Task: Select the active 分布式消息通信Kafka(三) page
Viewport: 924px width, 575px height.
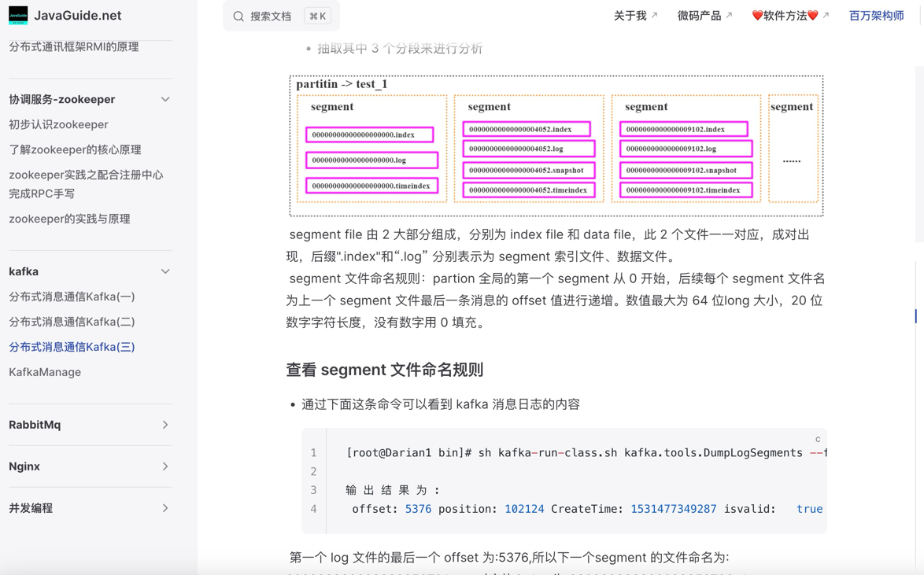Action: click(72, 348)
